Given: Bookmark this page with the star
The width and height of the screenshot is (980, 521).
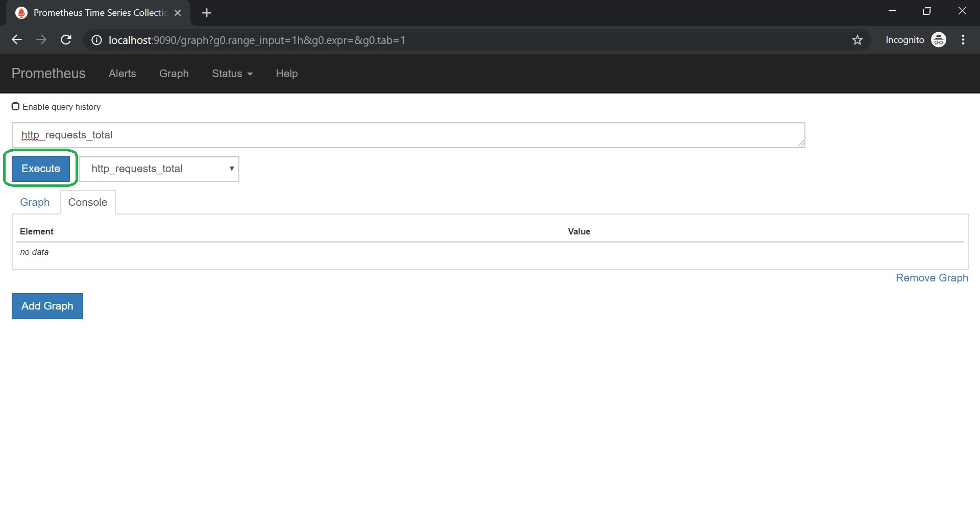Looking at the screenshot, I should click(857, 40).
